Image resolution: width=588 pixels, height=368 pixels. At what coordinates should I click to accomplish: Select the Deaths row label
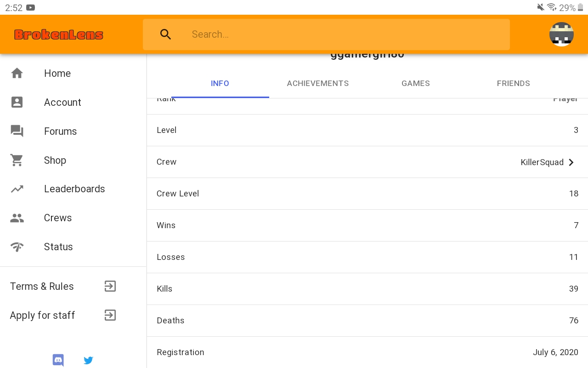coord(170,321)
